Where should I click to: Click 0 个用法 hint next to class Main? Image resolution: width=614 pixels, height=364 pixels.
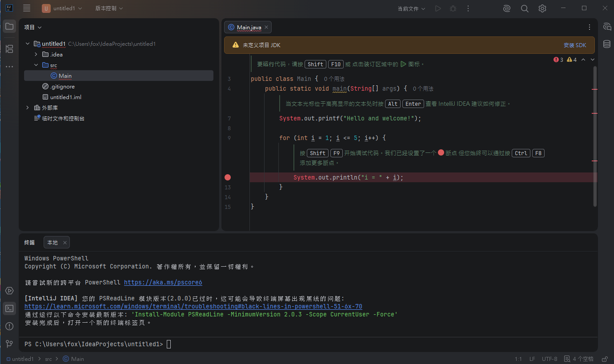(334, 79)
